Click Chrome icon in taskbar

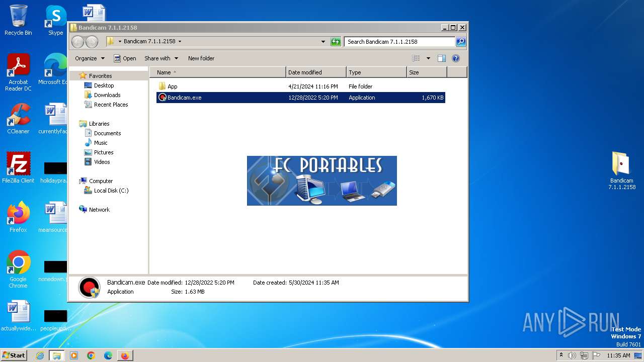tap(91, 355)
